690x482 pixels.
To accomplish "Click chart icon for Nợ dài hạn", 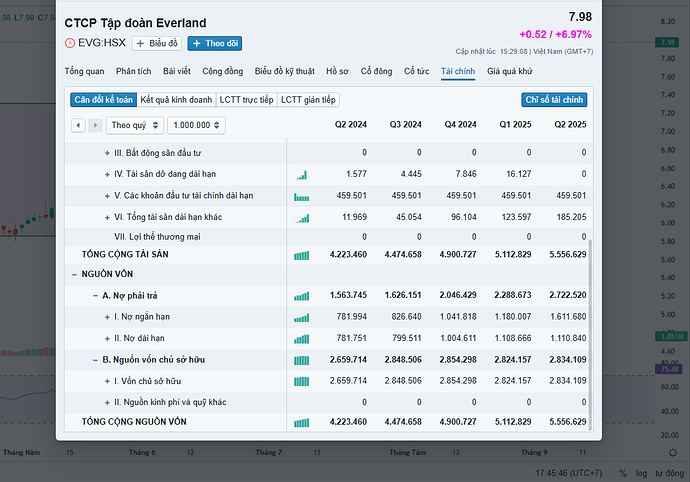I will [x=301, y=339].
